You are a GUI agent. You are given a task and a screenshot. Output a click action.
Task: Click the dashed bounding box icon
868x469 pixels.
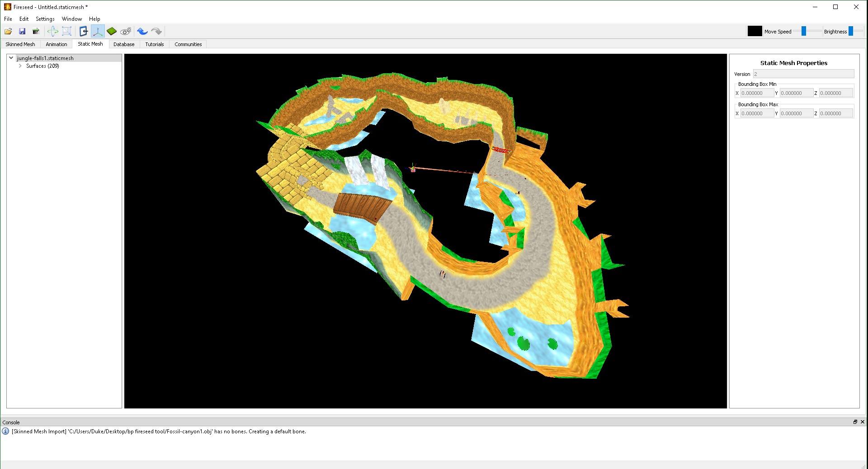(67, 31)
